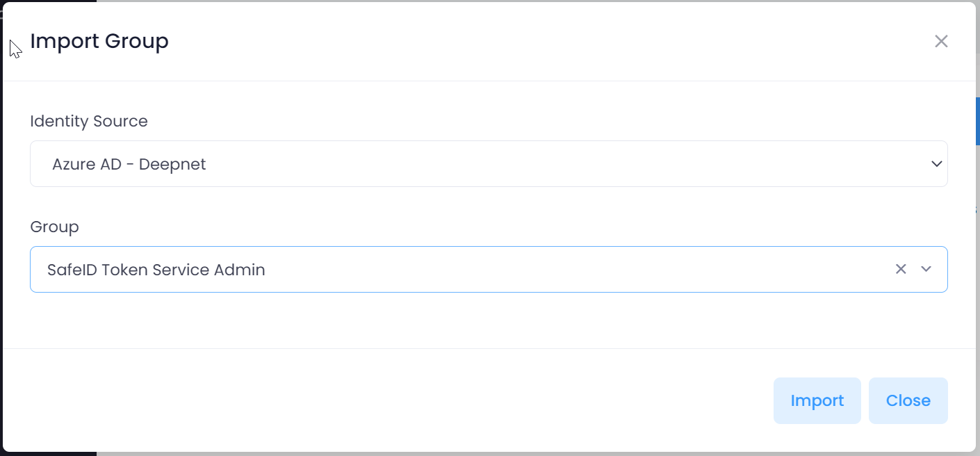Click the "Identity Source" field label

click(89, 121)
